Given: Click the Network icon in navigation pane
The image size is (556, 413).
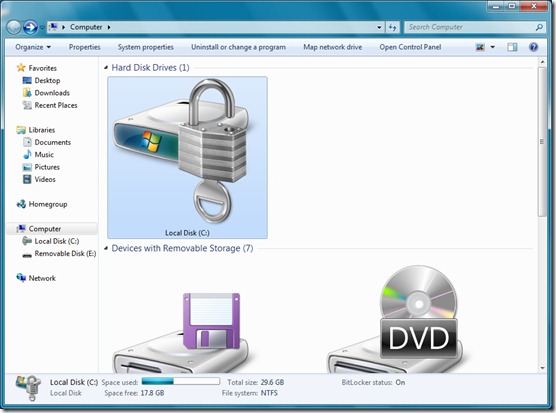Looking at the screenshot, I should point(21,278).
